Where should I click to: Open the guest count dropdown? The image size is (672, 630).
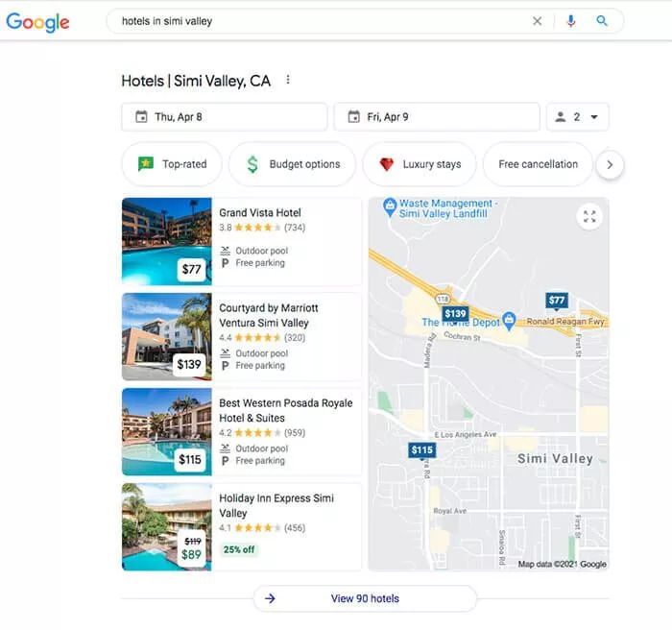pyautogui.click(x=578, y=117)
